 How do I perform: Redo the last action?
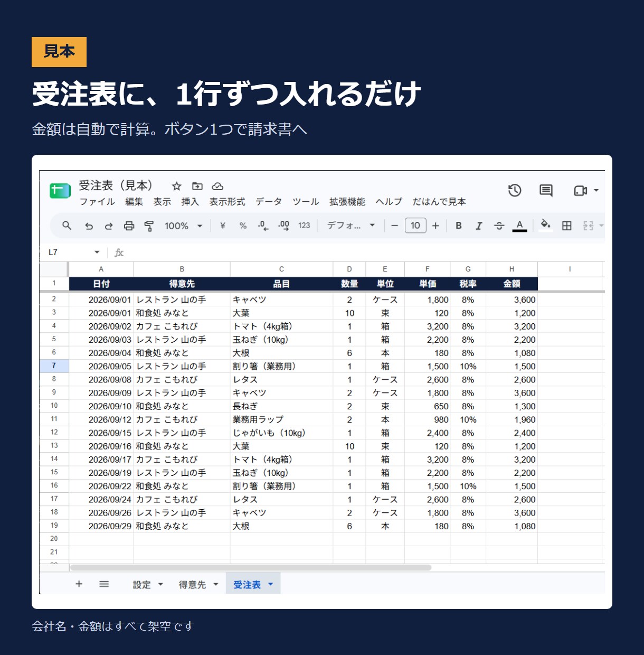[109, 226]
